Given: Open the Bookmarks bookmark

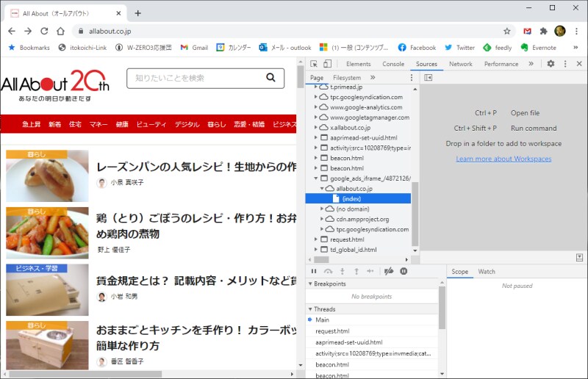Looking at the screenshot, I should pyautogui.click(x=29, y=48).
